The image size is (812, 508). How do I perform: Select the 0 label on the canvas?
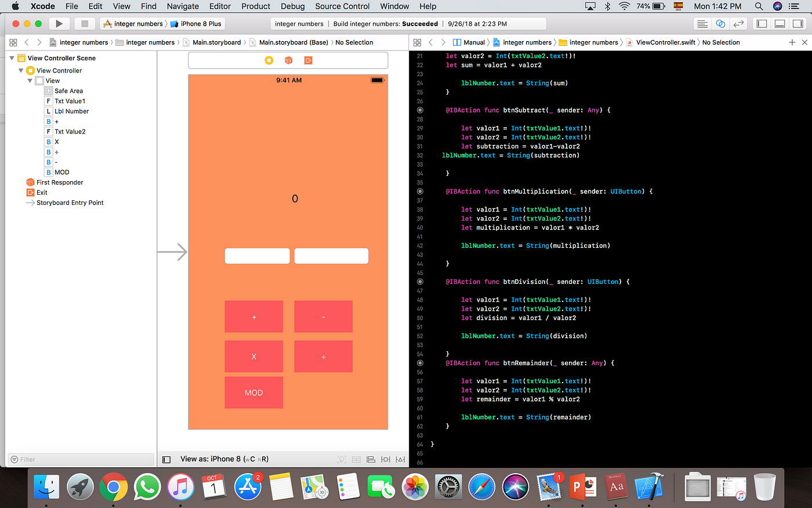[295, 199]
